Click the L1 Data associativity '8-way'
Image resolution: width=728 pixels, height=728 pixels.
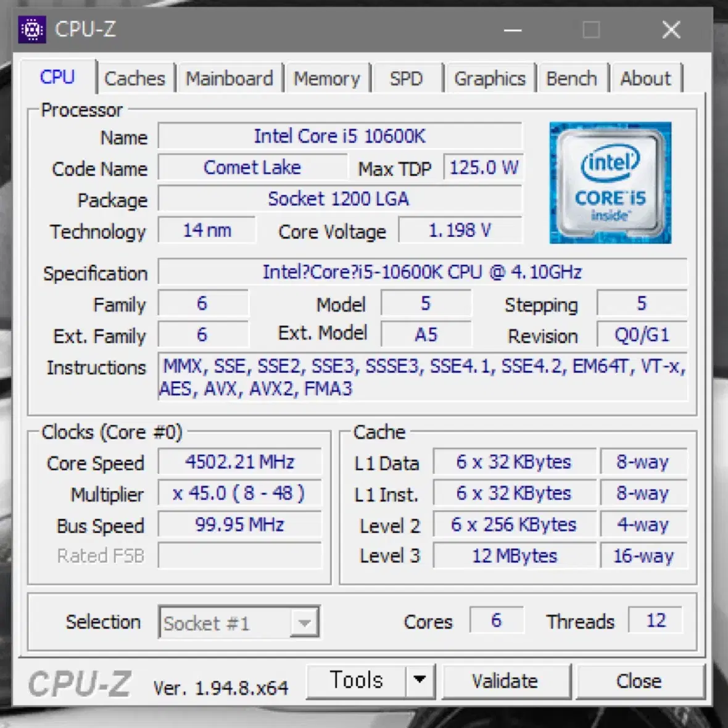pyautogui.click(x=643, y=462)
